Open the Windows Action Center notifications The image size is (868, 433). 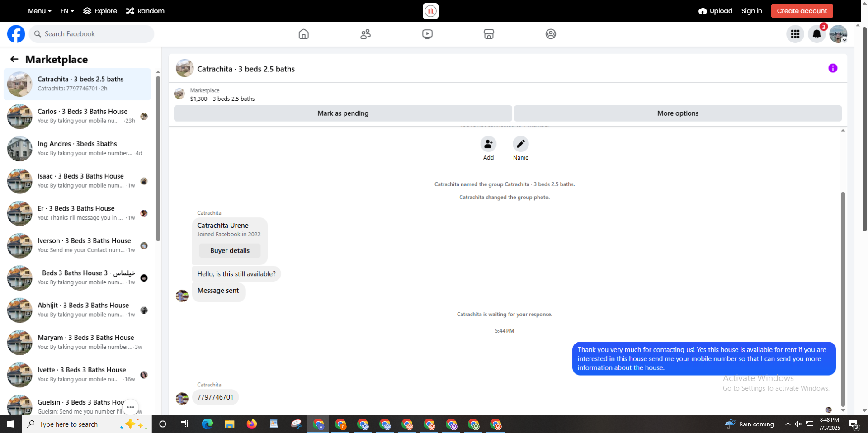854,424
